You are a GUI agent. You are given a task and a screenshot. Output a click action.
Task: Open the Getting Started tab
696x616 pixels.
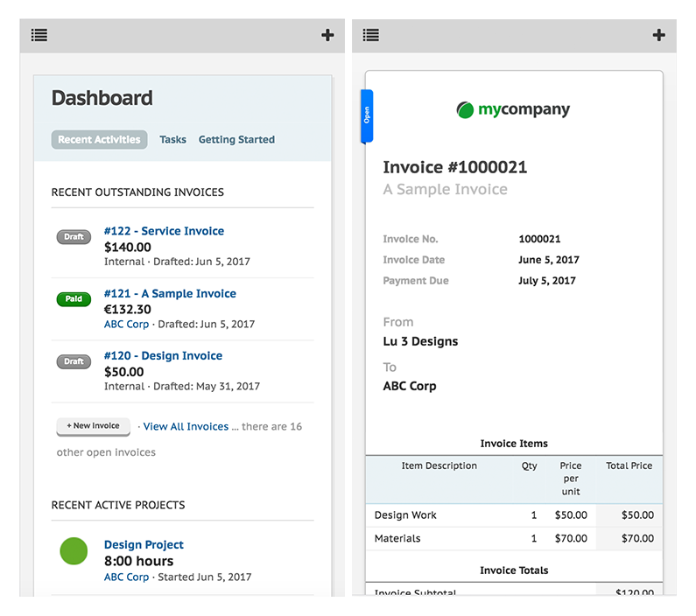coord(236,140)
